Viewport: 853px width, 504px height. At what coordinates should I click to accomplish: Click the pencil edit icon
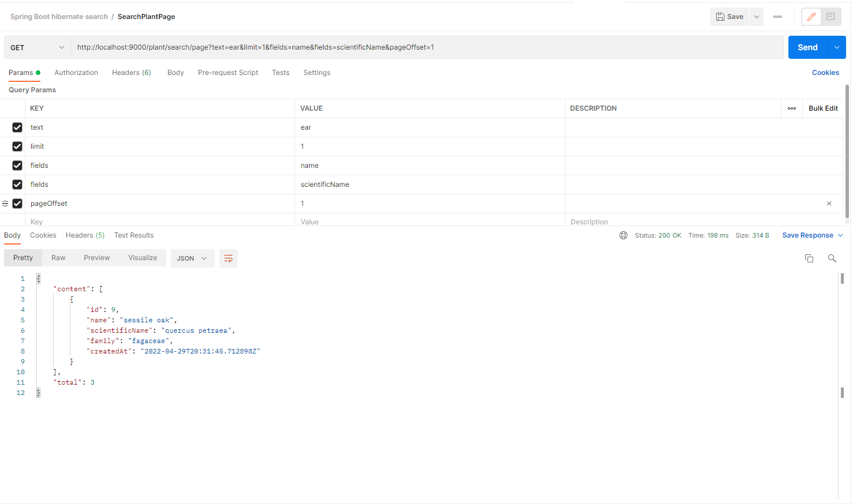[811, 17]
